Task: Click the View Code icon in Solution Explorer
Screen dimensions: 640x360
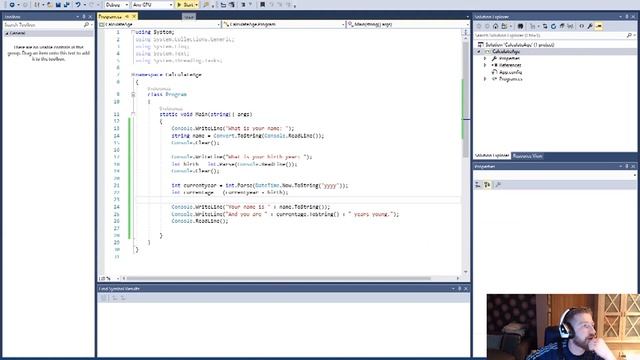Action: (582, 26)
